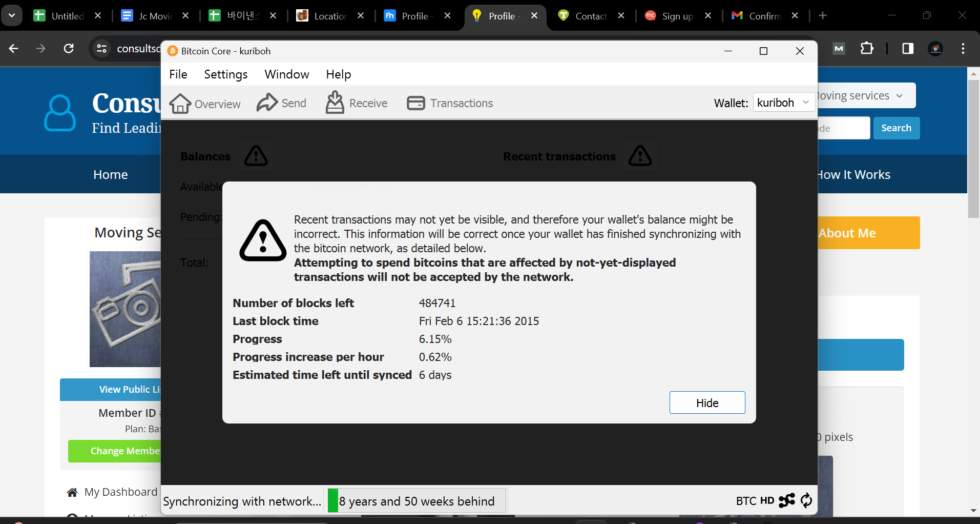Reload the Chrome page

[x=69, y=49]
